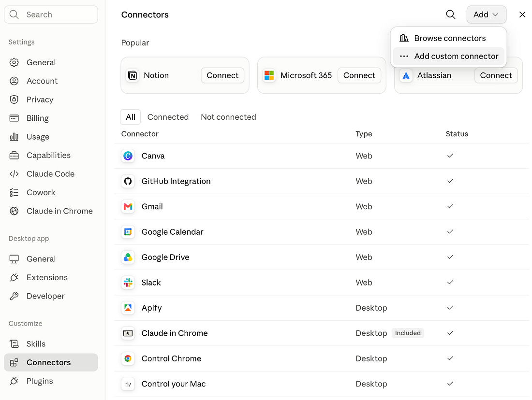The height and width of the screenshot is (400, 532).
Task: Click the Gmail row status checkmark
Action: [450, 206]
